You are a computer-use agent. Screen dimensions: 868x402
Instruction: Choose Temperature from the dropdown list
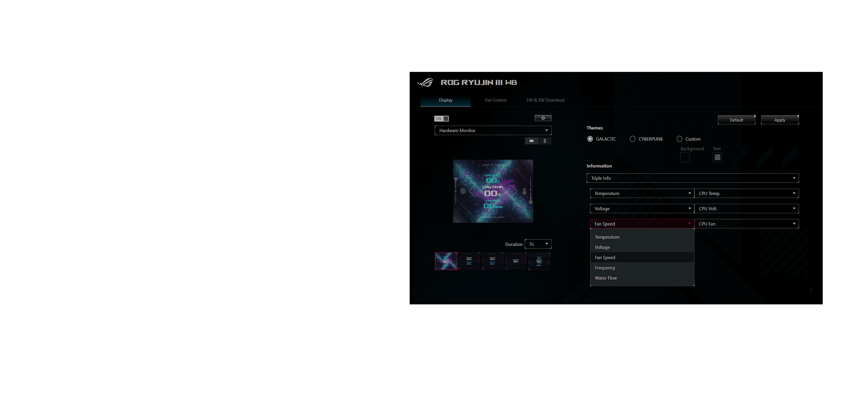[642, 237]
